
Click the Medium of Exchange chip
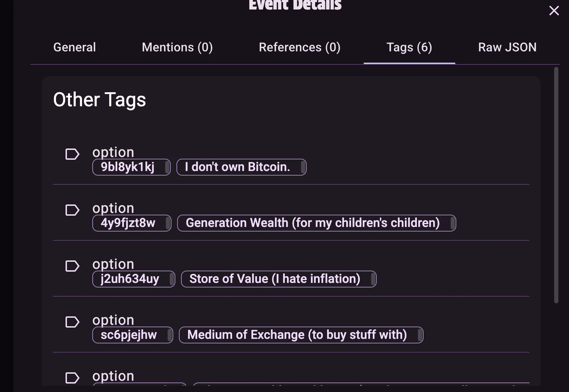pos(297,335)
